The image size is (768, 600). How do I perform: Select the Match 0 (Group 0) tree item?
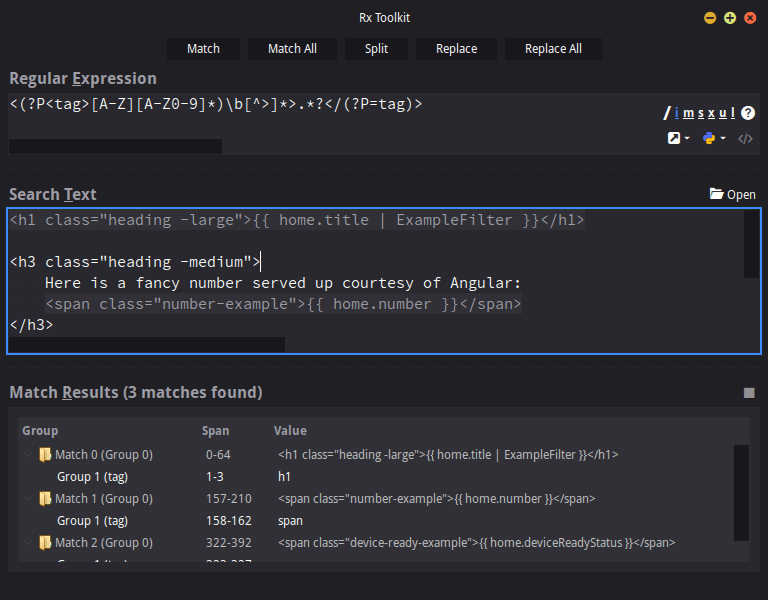pos(104,455)
